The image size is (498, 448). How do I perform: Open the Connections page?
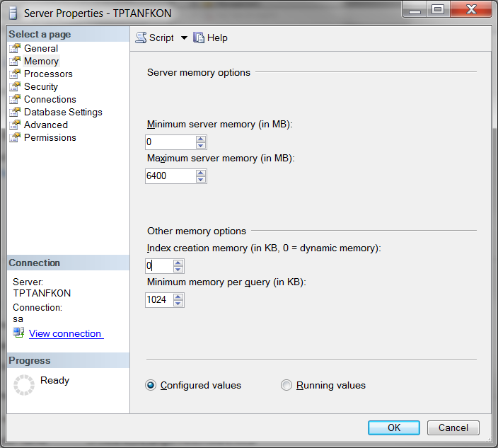coord(50,99)
